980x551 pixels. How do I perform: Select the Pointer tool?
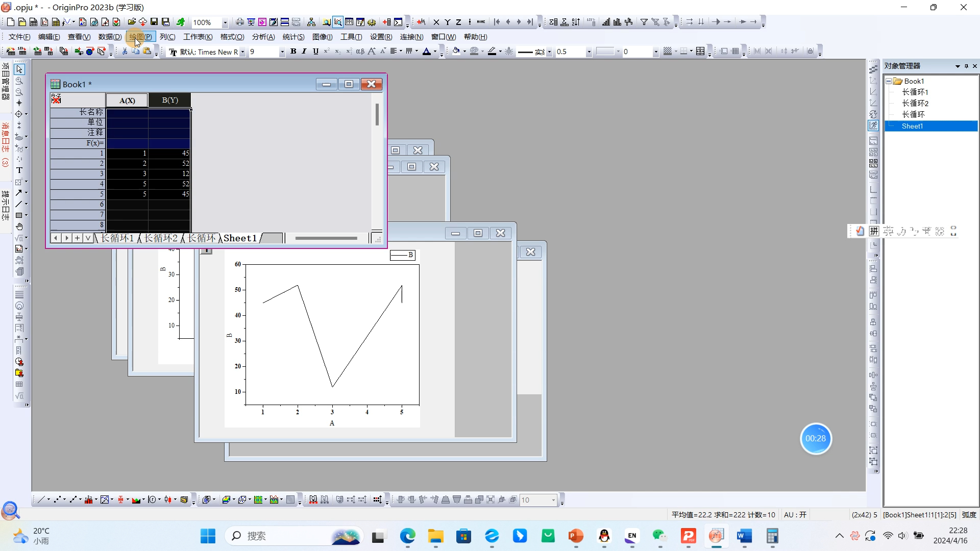click(x=19, y=69)
